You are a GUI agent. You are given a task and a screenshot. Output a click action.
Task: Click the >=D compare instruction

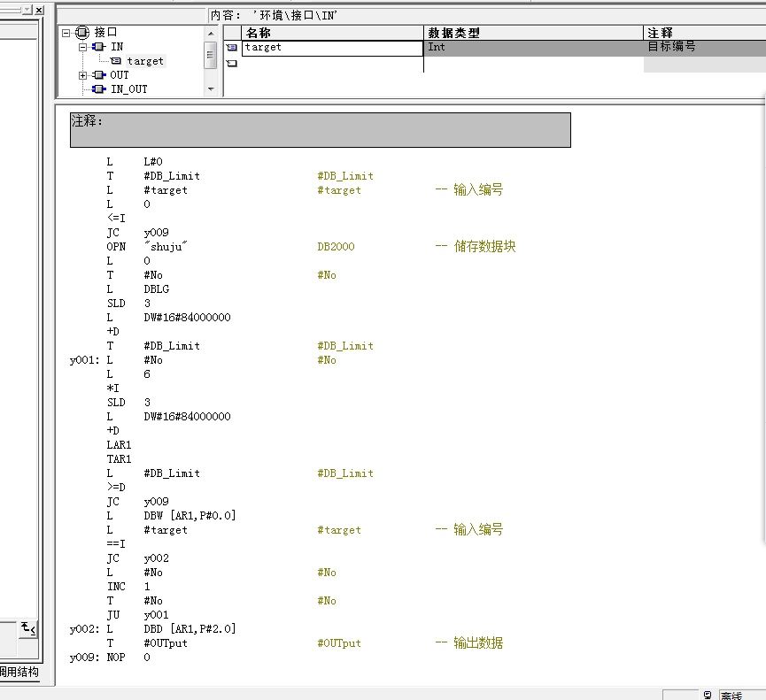tap(116, 488)
